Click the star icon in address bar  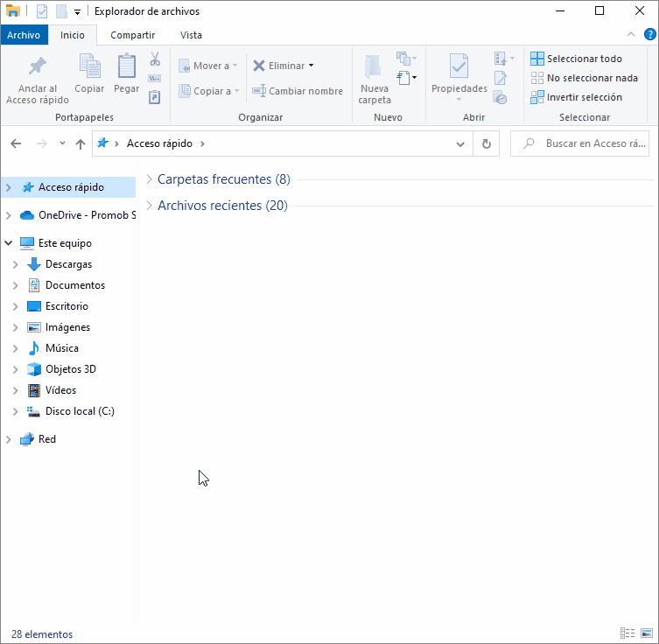102,143
